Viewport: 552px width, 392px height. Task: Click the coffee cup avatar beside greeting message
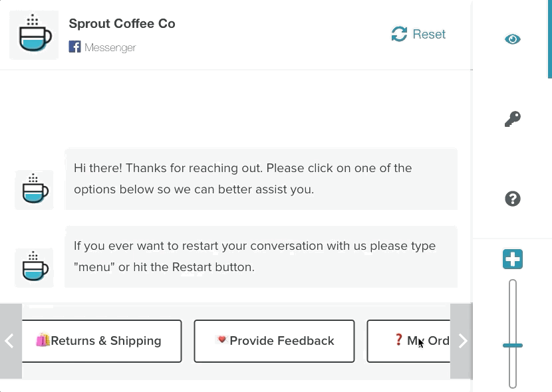[x=34, y=190]
